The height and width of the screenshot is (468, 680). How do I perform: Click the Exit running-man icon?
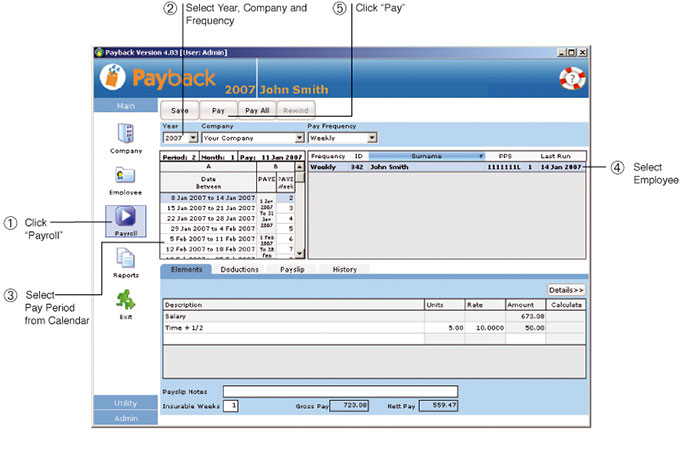click(x=126, y=299)
